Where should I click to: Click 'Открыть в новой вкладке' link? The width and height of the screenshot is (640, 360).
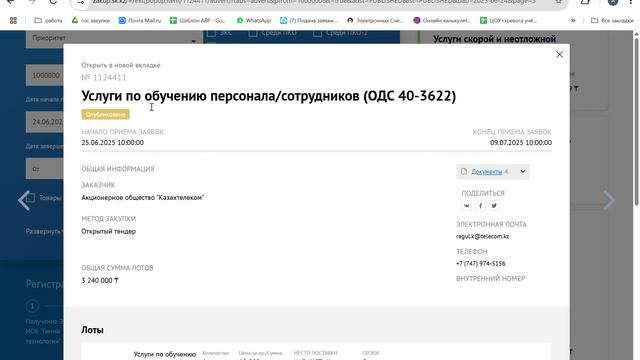[x=120, y=65]
